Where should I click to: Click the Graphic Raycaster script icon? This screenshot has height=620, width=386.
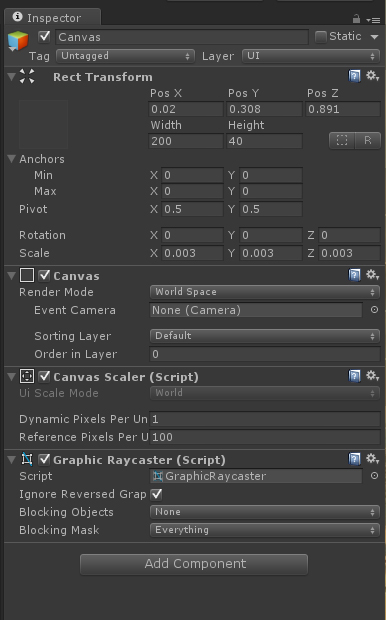tap(27, 459)
